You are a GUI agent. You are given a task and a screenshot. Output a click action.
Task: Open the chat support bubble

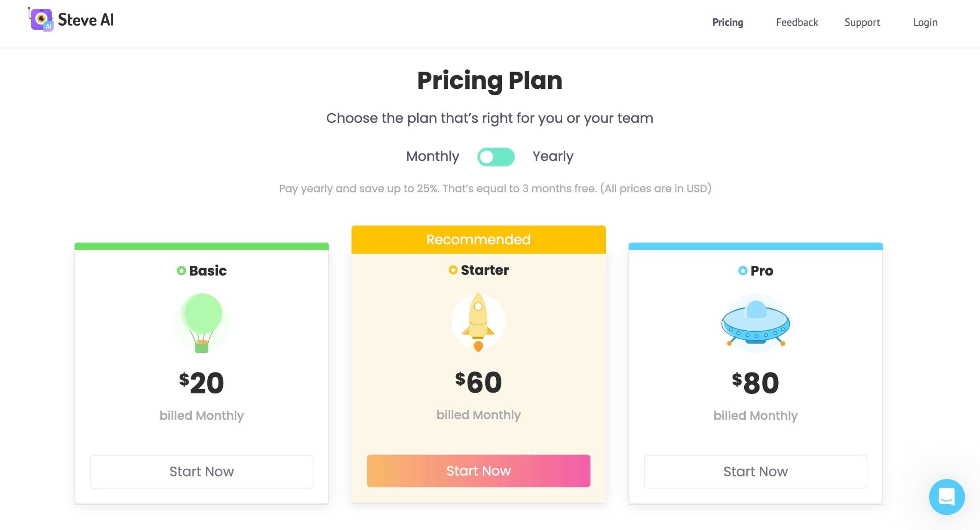(x=946, y=496)
